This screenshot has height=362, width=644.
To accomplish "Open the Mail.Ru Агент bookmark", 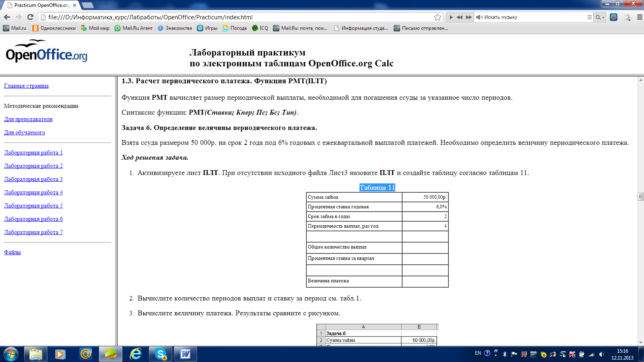I will point(134,28).
